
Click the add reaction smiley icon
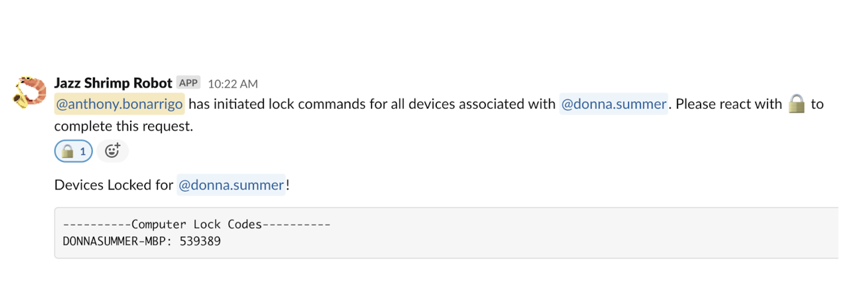pos(112,151)
